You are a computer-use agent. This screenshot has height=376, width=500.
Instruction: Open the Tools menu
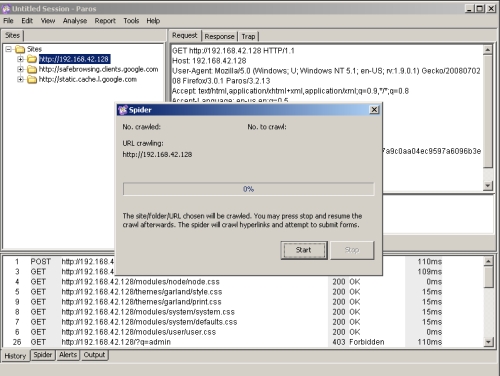(131, 21)
